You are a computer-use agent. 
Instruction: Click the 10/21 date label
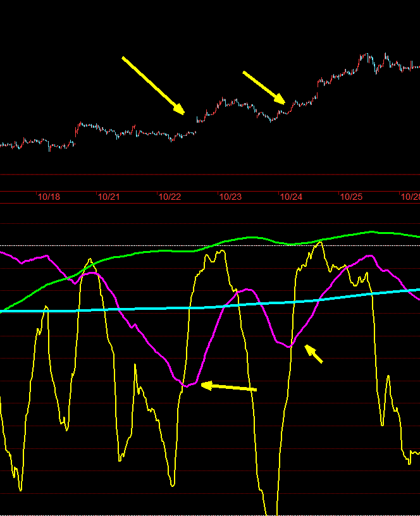[109, 197]
